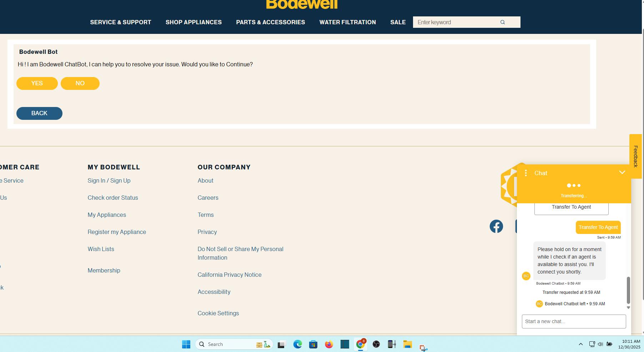Go back using the BACK button

click(x=39, y=113)
